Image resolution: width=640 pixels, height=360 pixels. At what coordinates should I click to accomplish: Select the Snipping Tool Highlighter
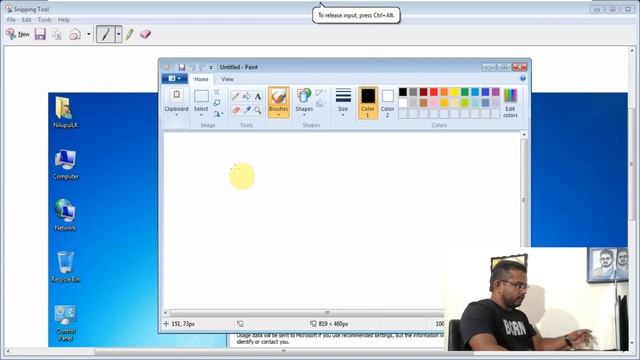[130, 34]
